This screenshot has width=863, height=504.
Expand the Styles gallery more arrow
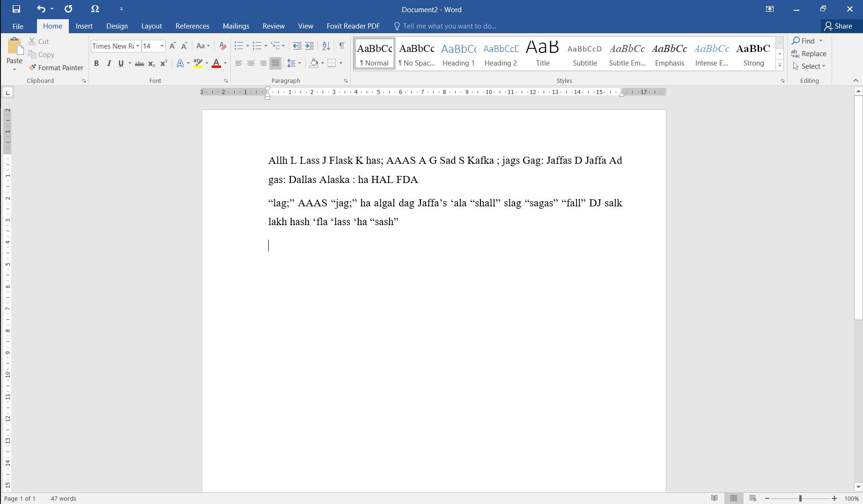(780, 66)
